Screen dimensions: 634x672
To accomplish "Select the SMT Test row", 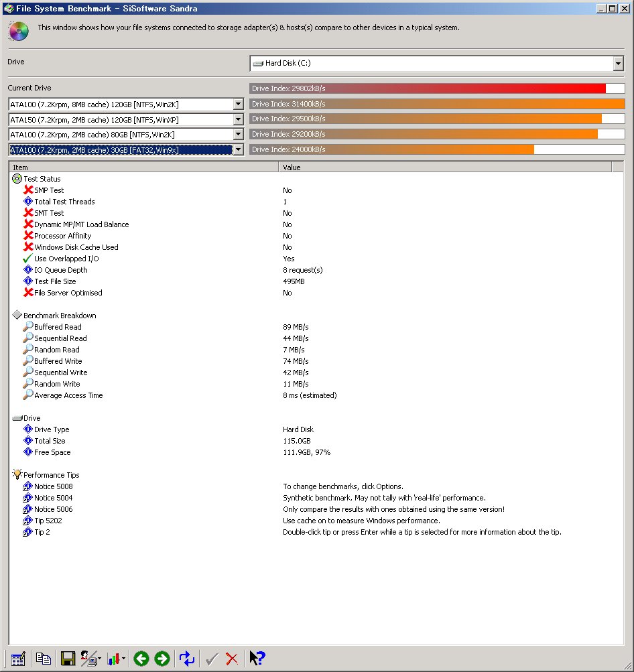I will pos(316,213).
